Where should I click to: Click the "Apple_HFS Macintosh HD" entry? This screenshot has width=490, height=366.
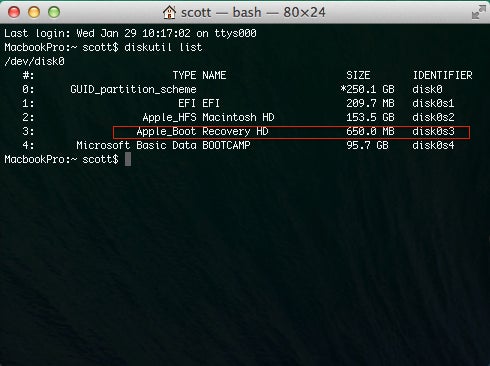(x=208, y=117)
